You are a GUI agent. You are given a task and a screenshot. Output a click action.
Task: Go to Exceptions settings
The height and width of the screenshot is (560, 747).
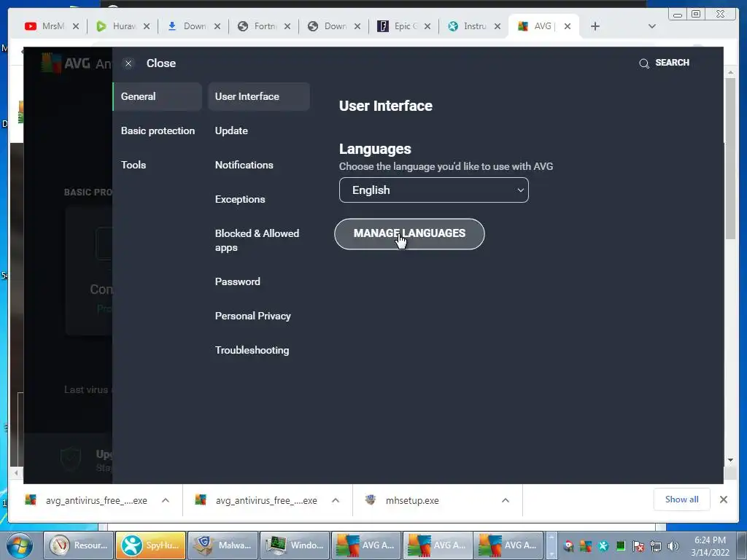click(239, 199)
